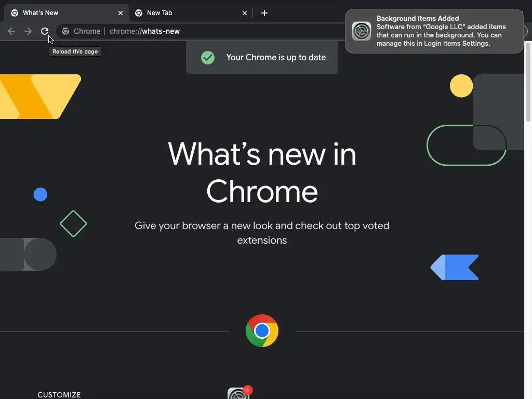Click the 'What's new in Chrome' heading
The image size is (532, 399).
pyautogui.click(x=262, y=172)
